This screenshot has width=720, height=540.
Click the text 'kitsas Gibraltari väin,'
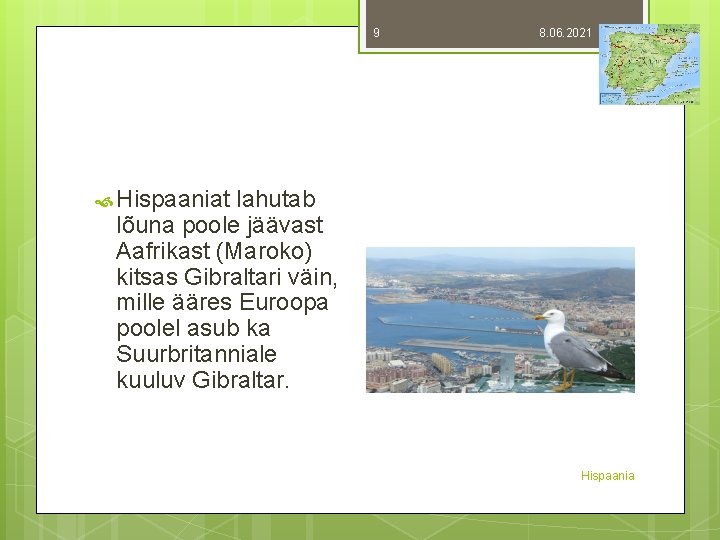(227, 277)
